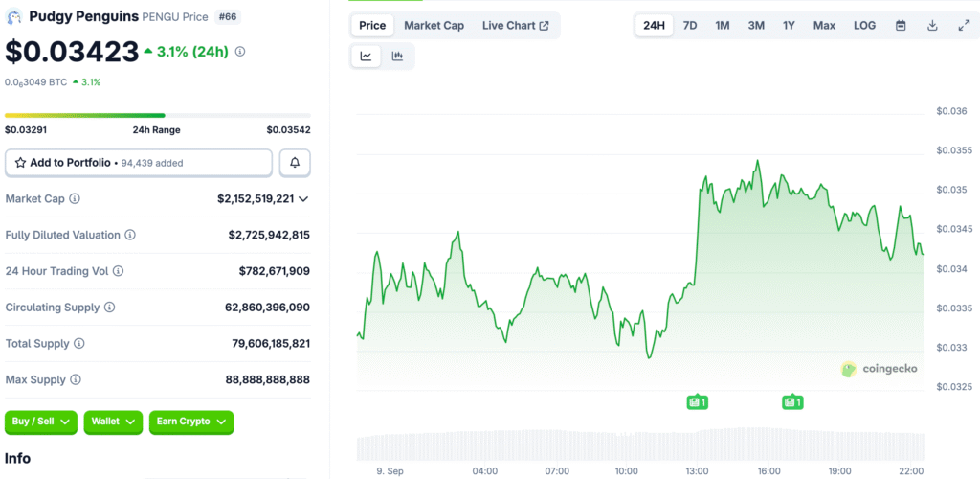Switch to the Market Cap chart tab
980x479 pixels.
tap(434, 26)
